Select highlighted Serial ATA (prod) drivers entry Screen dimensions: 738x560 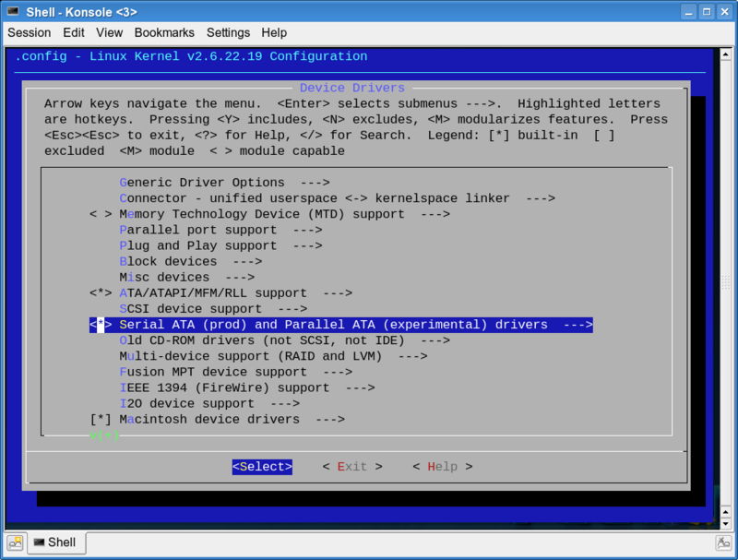[341, 325]
